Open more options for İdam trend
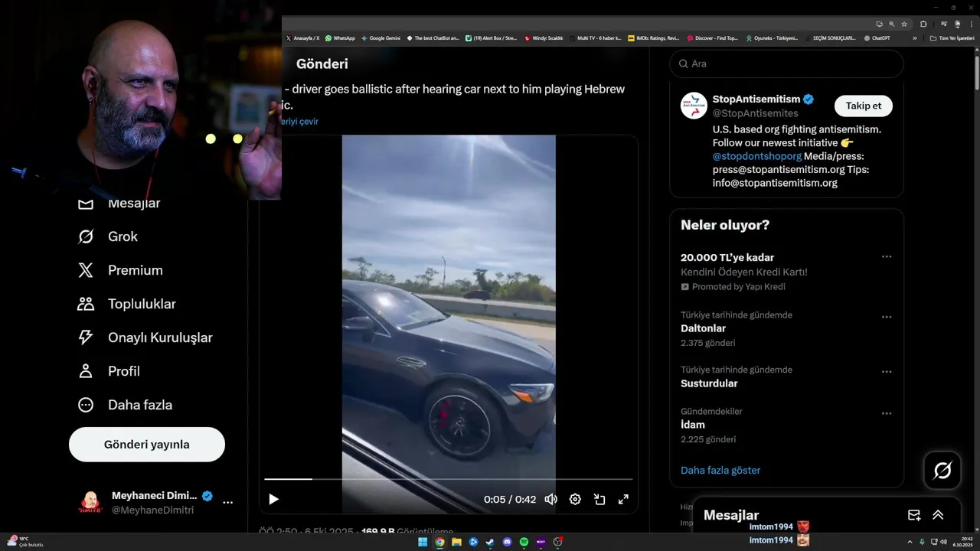This screenshot has width=980, height=551. (887, 413)
